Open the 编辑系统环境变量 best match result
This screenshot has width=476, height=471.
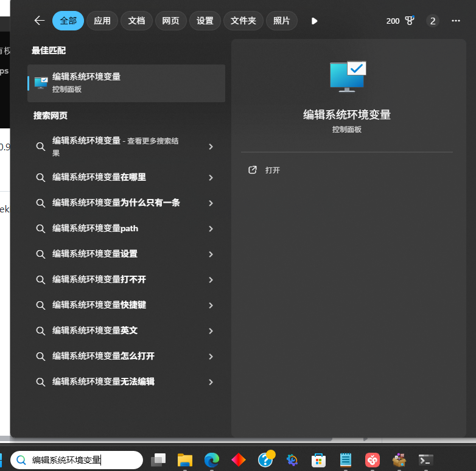(126, 83)
